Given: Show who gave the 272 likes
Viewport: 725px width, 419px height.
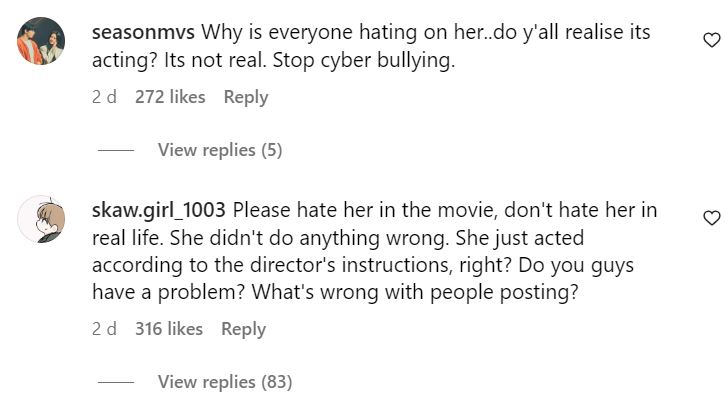Looking at the screenshot, I should click(170, 97).
